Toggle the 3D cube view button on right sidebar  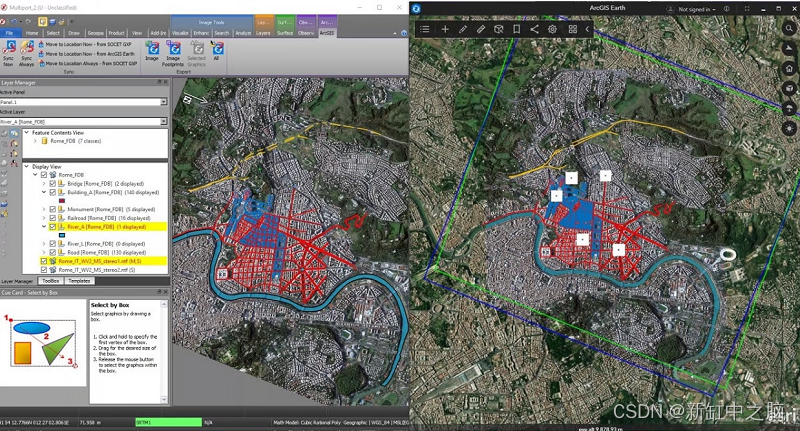click(x=789, y=88)
